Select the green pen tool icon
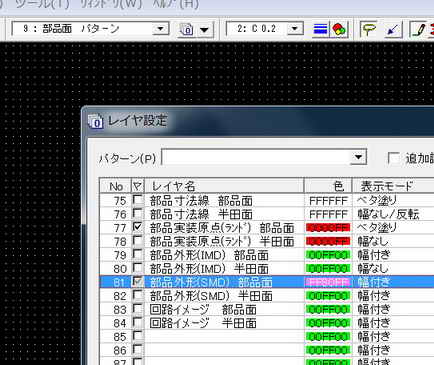 pos(418,29)
